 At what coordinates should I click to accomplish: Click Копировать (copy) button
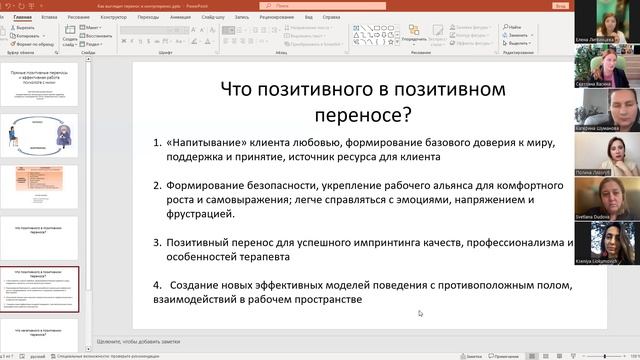(24, 36)
